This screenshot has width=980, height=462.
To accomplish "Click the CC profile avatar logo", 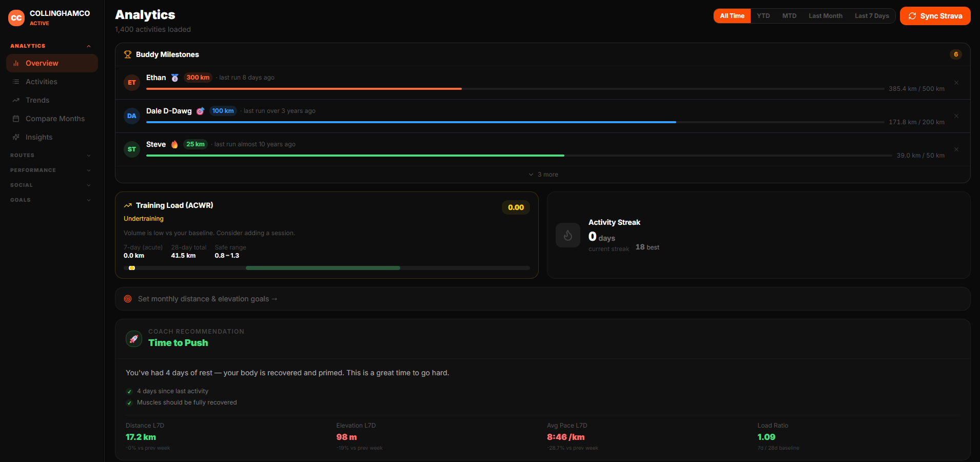I will (16, 18).
